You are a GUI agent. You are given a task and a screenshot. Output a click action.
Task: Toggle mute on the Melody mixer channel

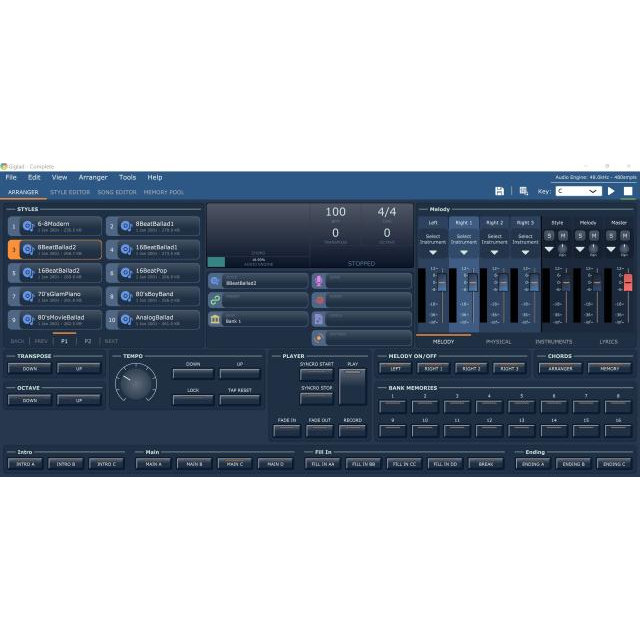(x=594, y=236)
